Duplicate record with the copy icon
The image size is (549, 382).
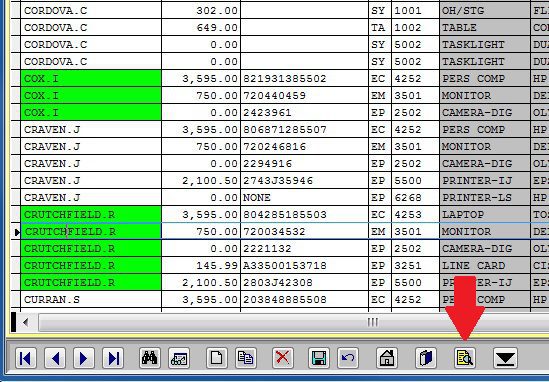(246, 358)
